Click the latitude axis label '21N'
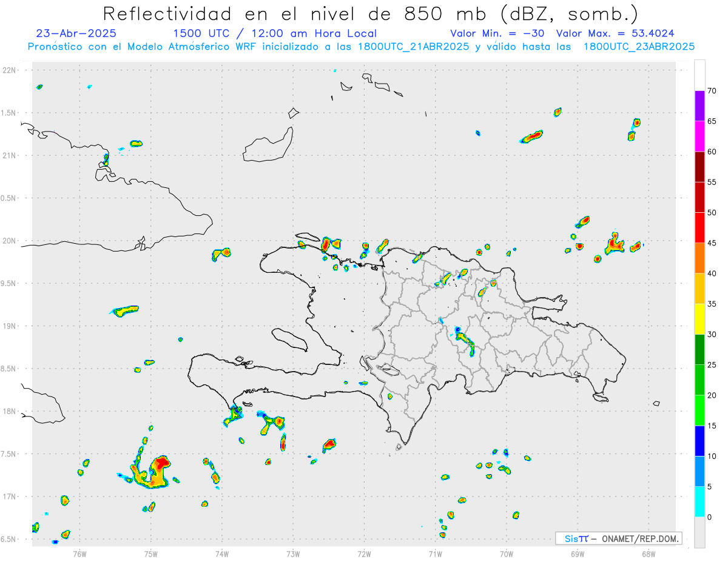The width and height of the screenshot is (728, 562). click(x=9, y=156)
